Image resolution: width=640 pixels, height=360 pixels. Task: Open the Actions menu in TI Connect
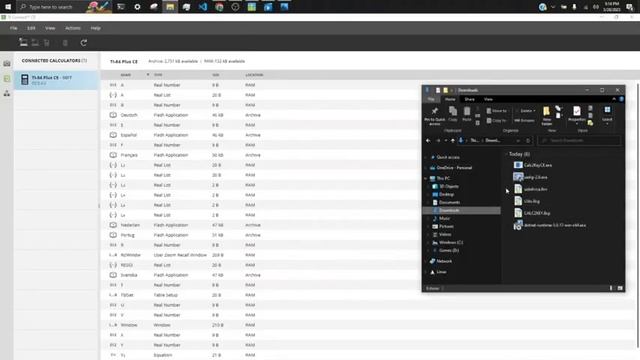73,28
